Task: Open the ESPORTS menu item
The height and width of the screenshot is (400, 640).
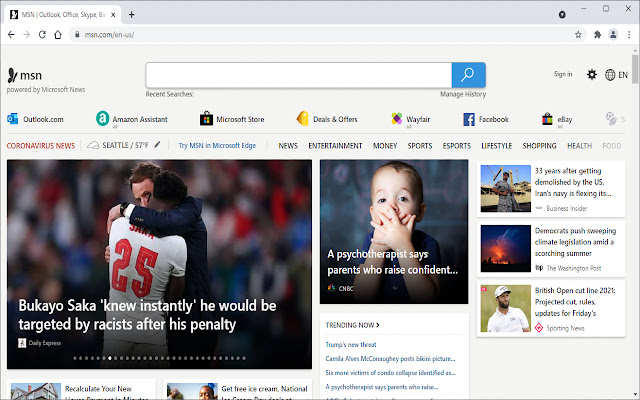Action: [x=457, y=146]
